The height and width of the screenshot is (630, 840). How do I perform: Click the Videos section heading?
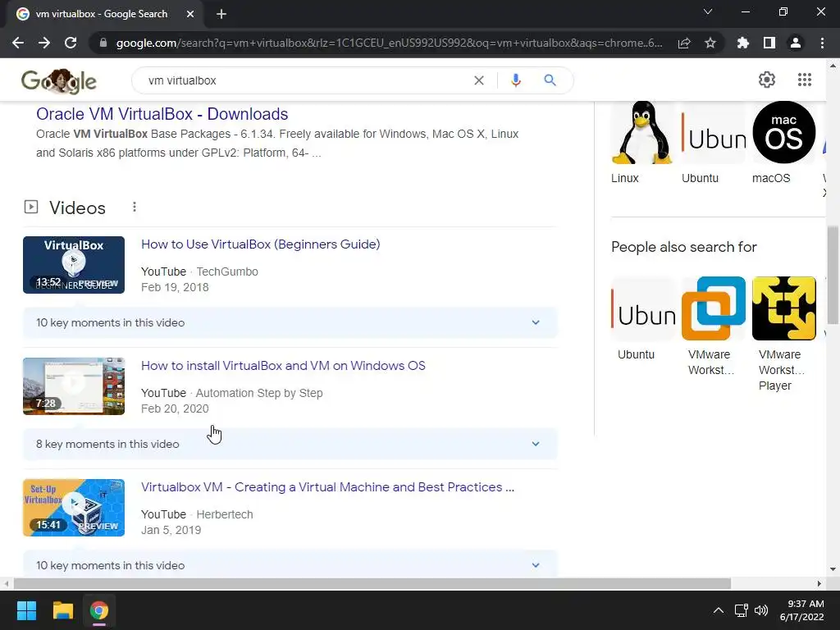click(77, 208)
